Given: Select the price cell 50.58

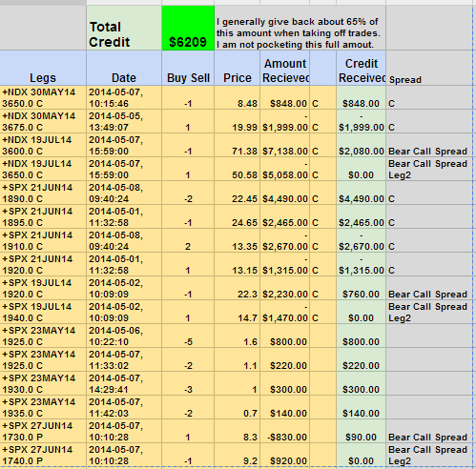Looking at the screenshot, I should pos(238,169).
